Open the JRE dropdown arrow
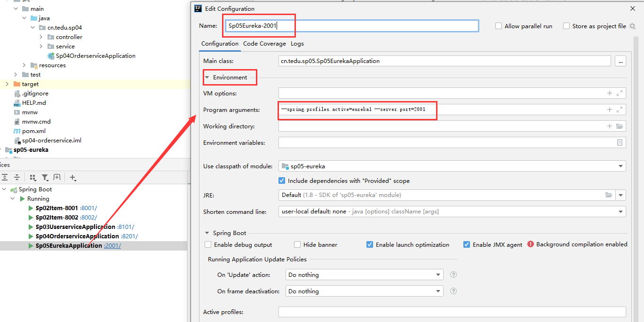This screenshot has height=322, width=644. click(x=621, y=195)
